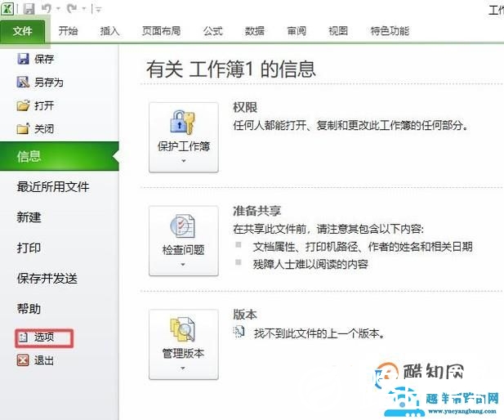Click the 保存 floppy disk icon
The height and width of the screenshot is (420, 504).
(x=23, y=59)
